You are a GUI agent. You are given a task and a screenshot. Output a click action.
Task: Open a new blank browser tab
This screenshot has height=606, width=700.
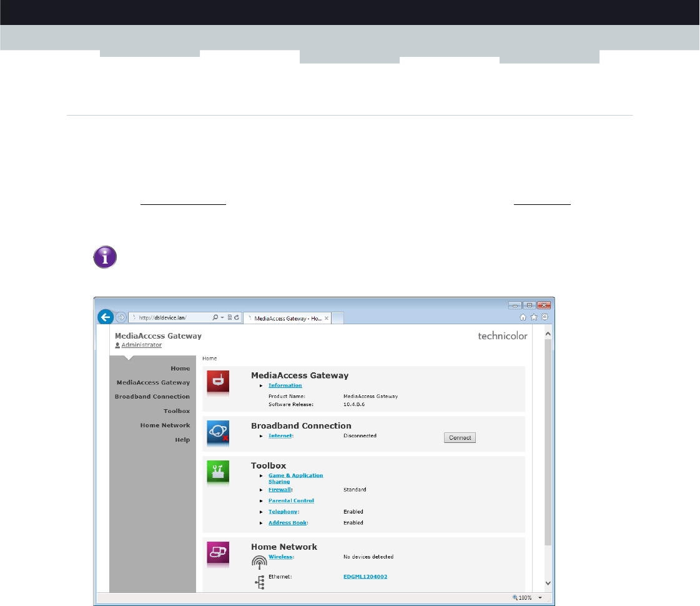point(338,318)
